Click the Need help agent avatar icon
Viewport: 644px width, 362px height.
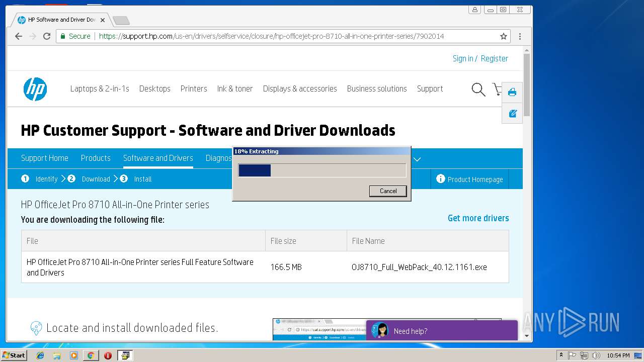[x=381, y=330]
